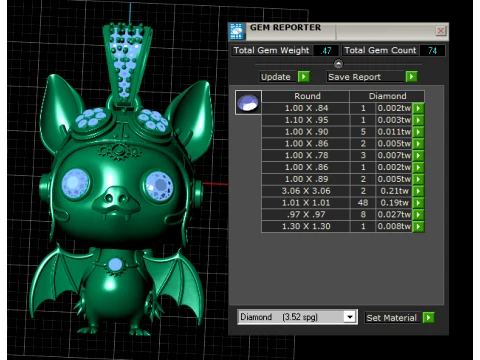This screenshot has width=480, height=360.
Task: Click green arrow for 1.01 X 1.01 row
Action: pos(418,203)
